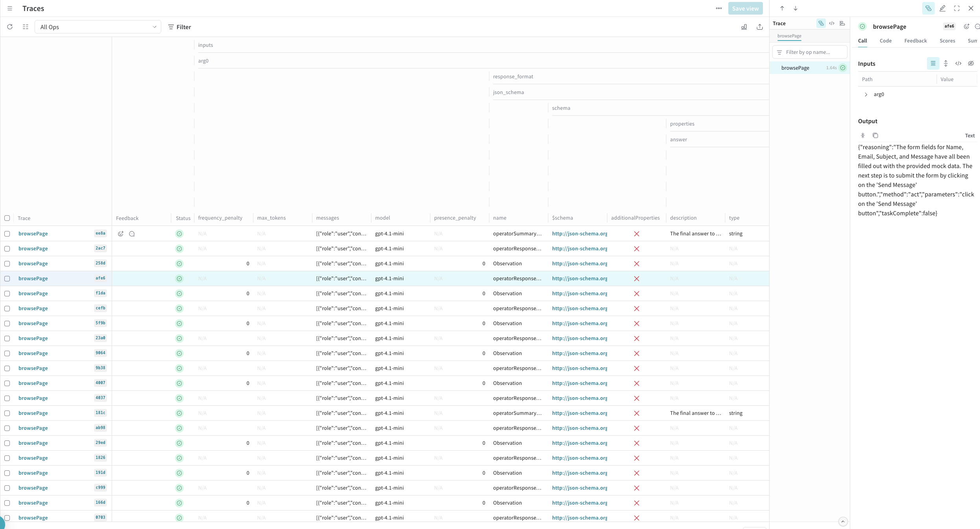Select checkbox for trace 258d
980x529 pixels.
(7, 264)
